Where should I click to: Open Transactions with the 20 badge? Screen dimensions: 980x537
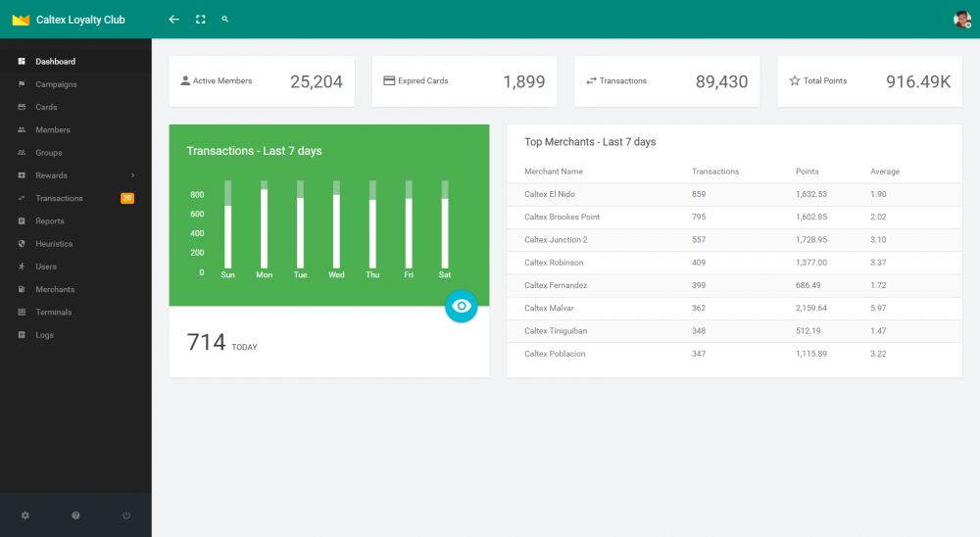(x=59, y=198)
